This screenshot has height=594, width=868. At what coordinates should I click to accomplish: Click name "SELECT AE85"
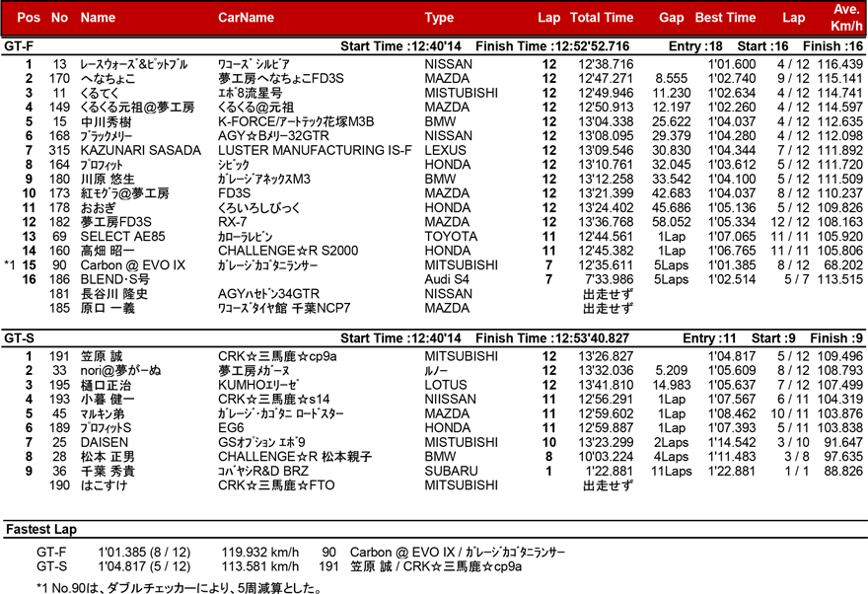click(123, 237)
